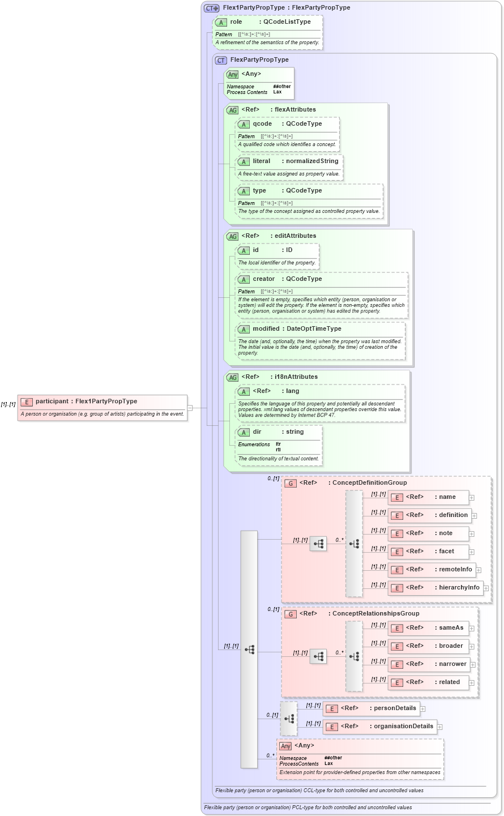Select the remoteInfo element name
This screenshot has height=816, width=504.
tap(455, 569)
